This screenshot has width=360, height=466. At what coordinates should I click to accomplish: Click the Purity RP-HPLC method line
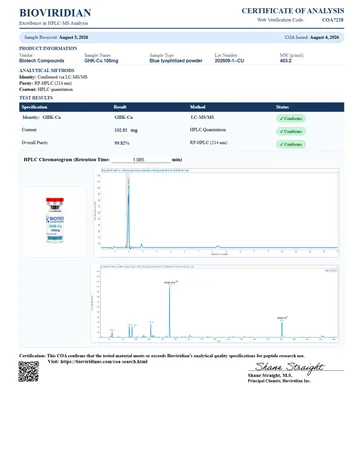coord(45,83)
